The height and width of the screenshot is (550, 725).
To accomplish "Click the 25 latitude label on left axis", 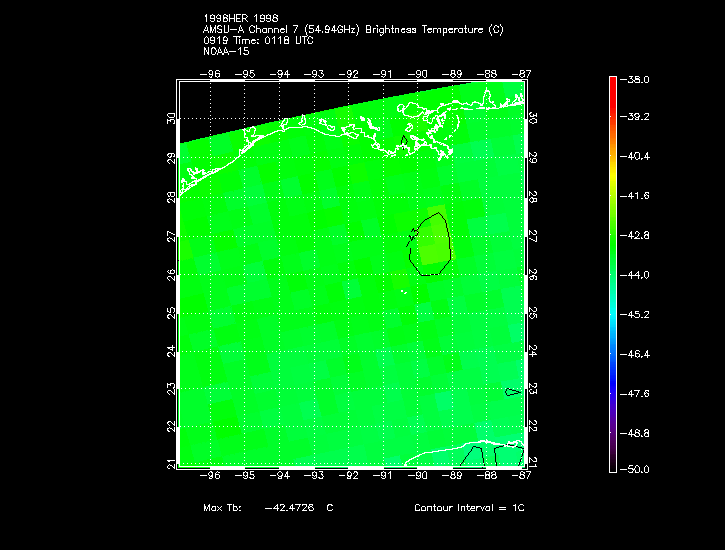I will (171, 313).
